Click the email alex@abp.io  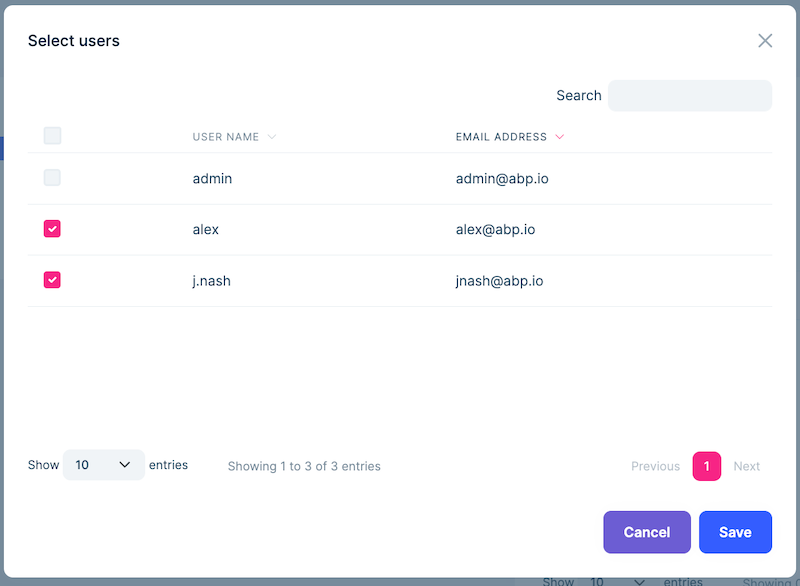[494, 229]
